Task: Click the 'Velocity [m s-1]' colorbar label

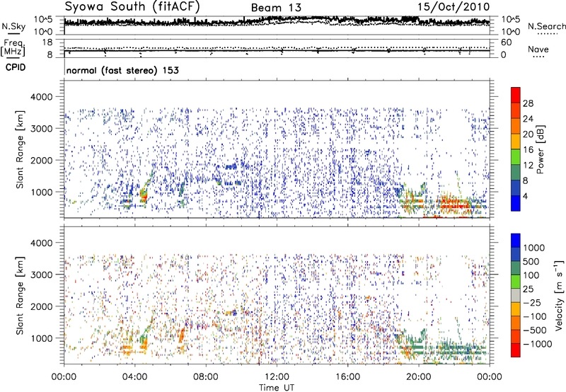Action: pos(559,294)
